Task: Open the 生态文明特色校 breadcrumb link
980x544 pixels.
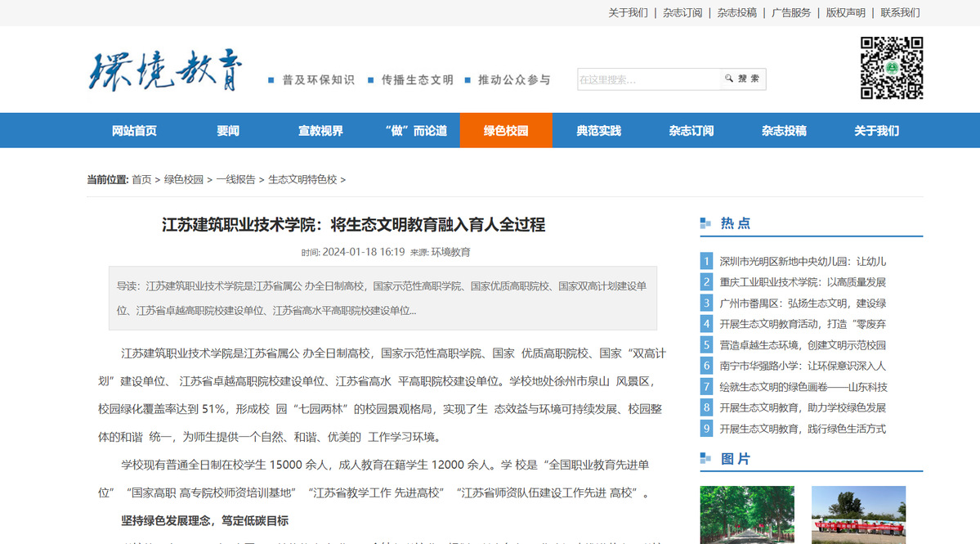Action: point(302,179)
